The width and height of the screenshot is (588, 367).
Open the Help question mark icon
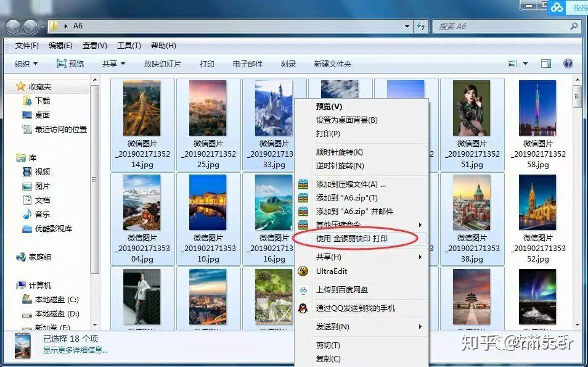568,64
